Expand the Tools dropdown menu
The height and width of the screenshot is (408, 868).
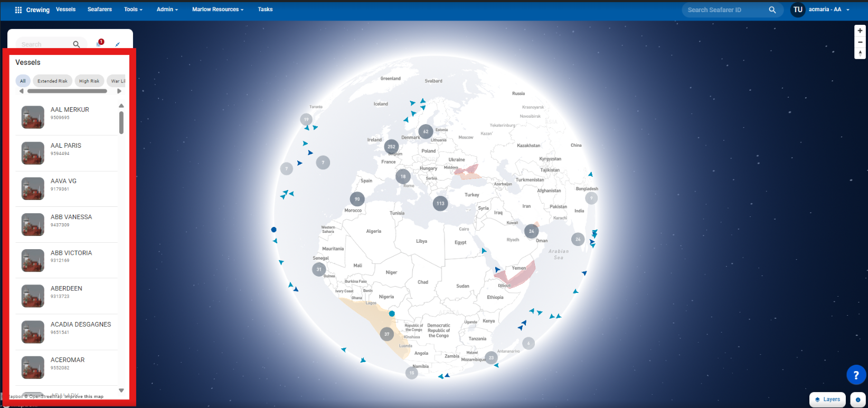pyautogui.click(x=133, y=10)
